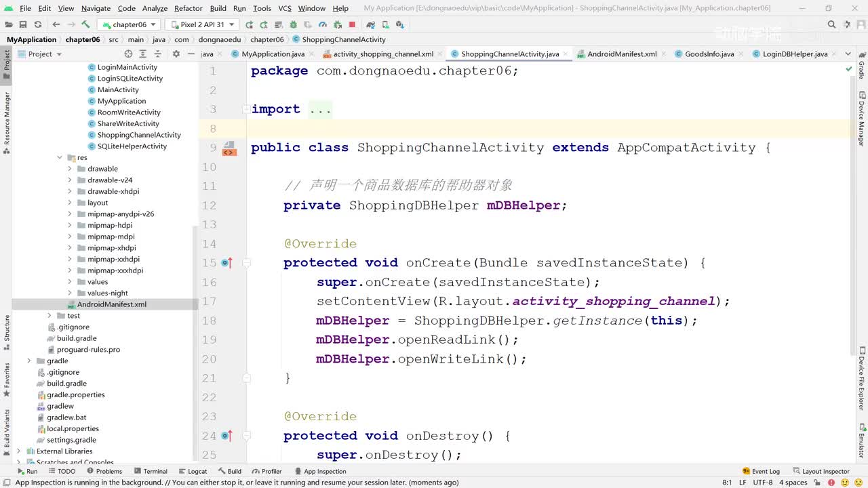The image size is (868, 488).
Task: Click the chapter06 breadcrumb in navigation bar
Action: (83, 39)
